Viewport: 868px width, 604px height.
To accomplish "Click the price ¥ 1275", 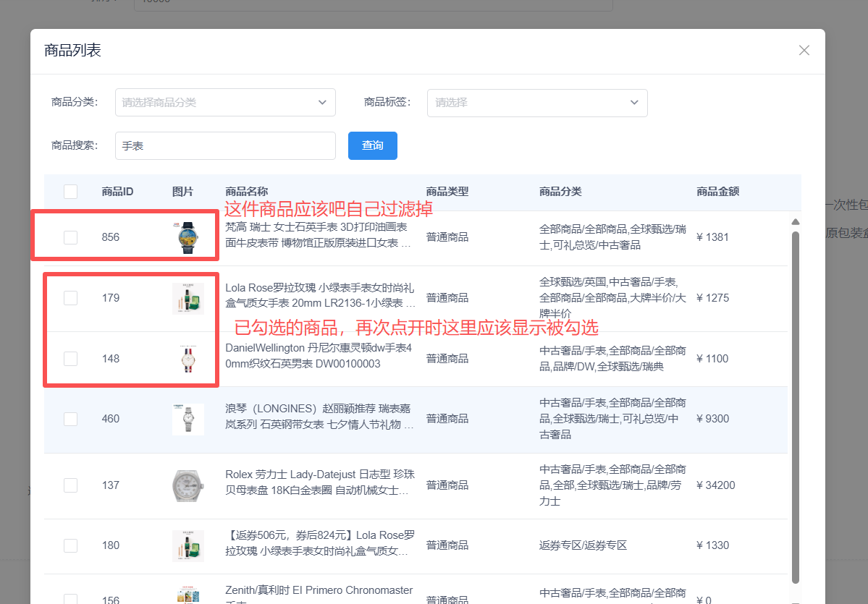I will click(712, 298).
